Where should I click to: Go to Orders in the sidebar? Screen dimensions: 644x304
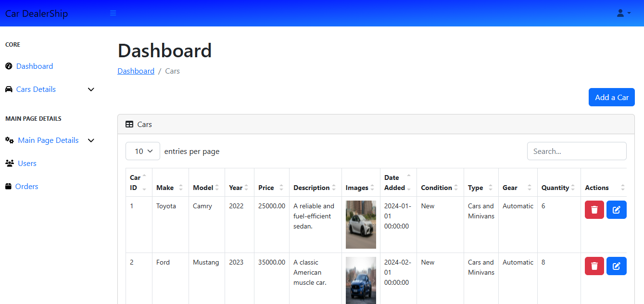point(26,187)
